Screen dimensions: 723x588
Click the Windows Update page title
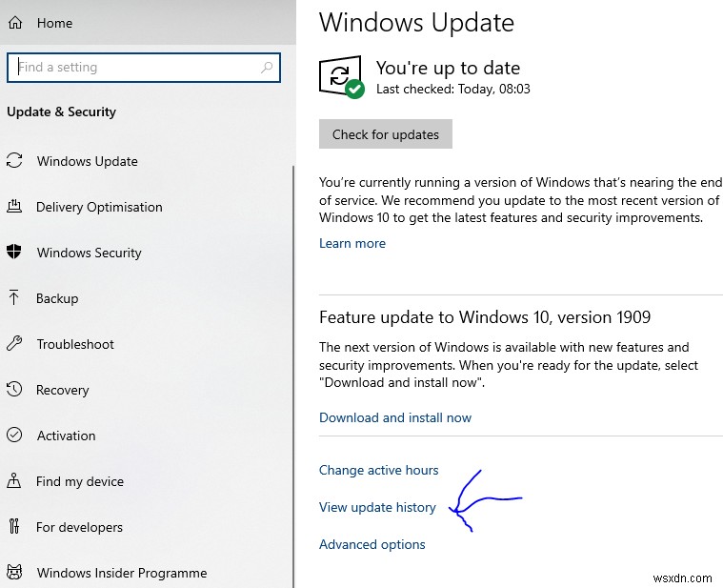tap(416, 22)
